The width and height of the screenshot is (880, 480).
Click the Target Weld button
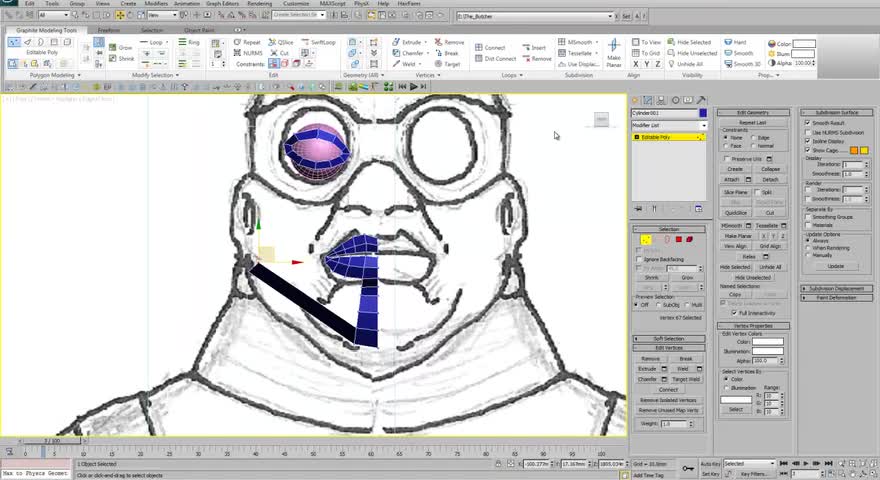(686, 380)
